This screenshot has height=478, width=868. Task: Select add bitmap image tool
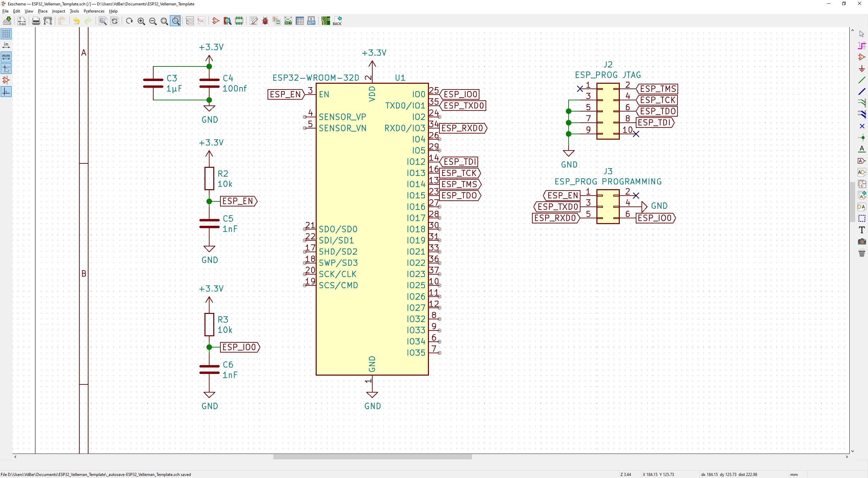[862, 241]
